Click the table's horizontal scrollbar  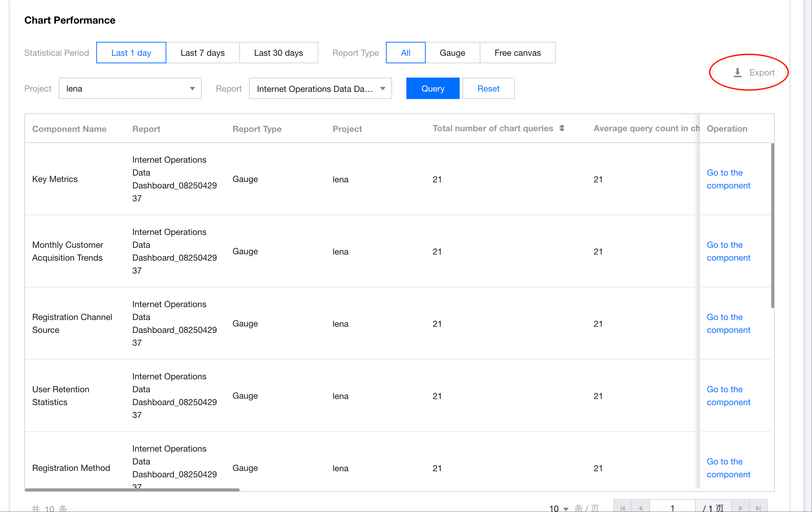pyautogui.click(x=132, y=489)
